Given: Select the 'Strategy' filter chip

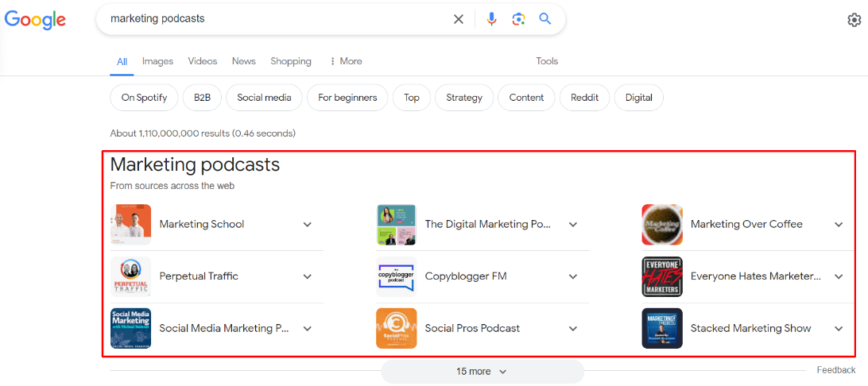Looking at the screenshot, I should (x=464, y=98).
